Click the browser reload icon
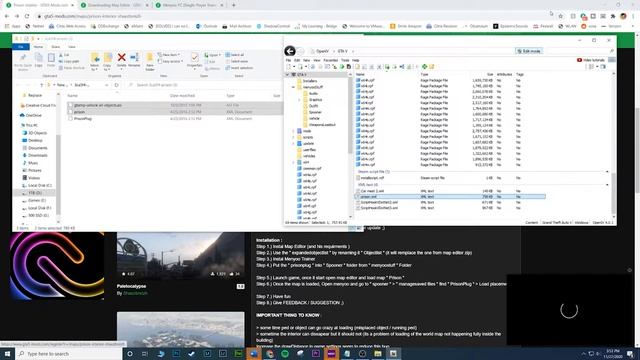The height and width of the screenshot is (360, 640). [x=27, y=16]
